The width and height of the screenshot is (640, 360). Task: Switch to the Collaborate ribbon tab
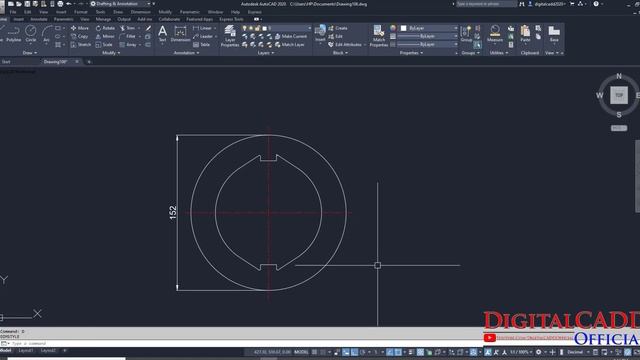tap(169, 19)
